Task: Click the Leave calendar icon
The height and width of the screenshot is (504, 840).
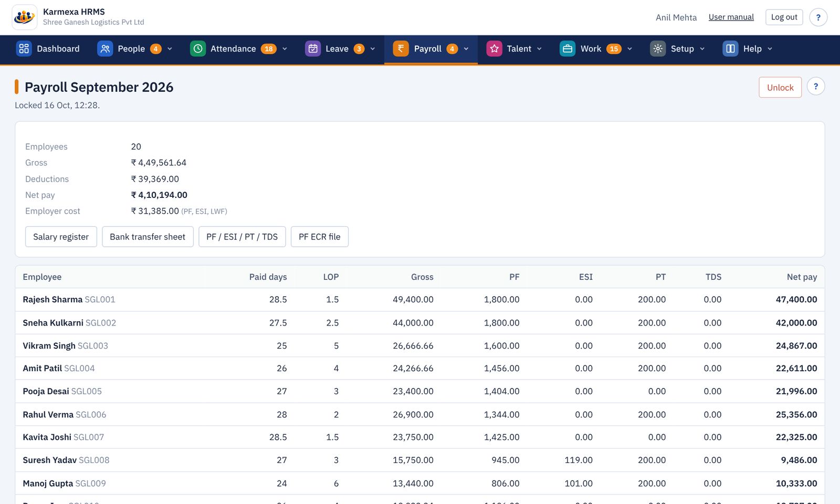Action: coord(313,49)
